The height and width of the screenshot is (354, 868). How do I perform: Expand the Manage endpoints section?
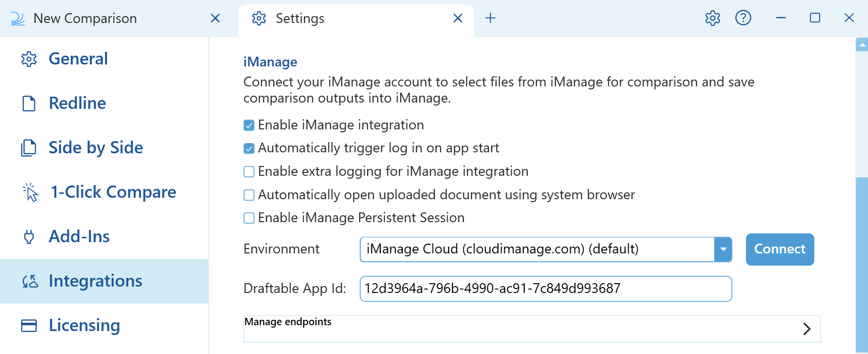coord(806,329)
